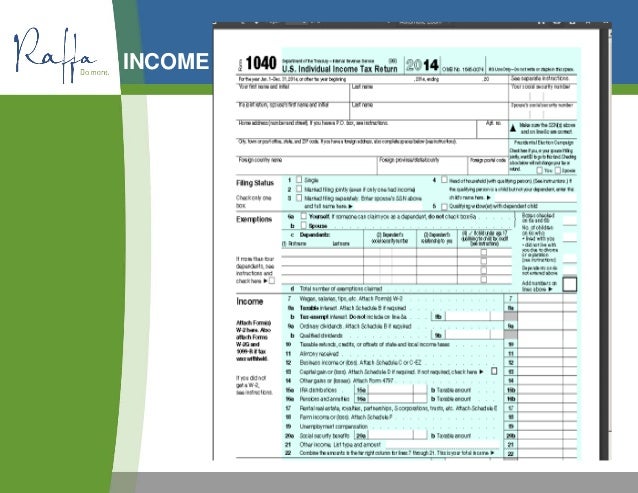The width and height of the screenshot is (638, 493).
Task: Click the Form 1040 number heading
Action: click(x=261, y=63)
